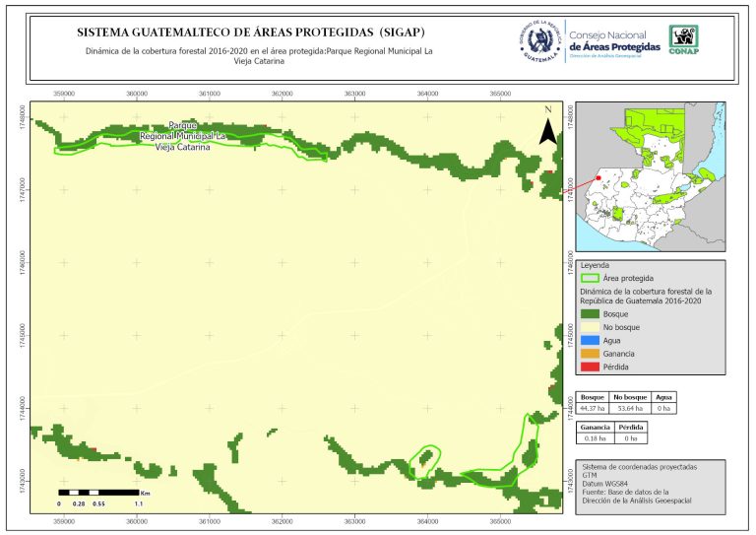Select the dark green Bosque legend swatch
Viewport: 756px width, 535px height.
589,312
